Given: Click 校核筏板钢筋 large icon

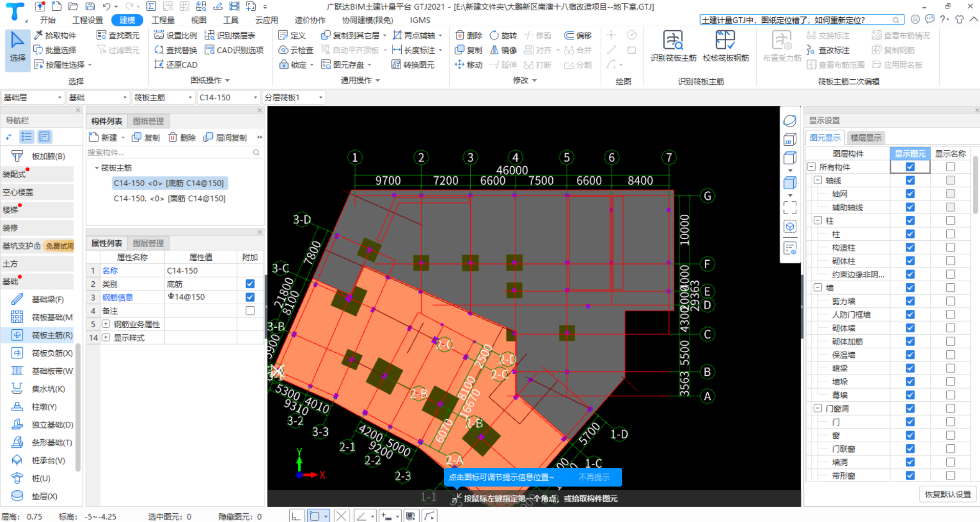Looking at the screenshot, I should [726, 46].
